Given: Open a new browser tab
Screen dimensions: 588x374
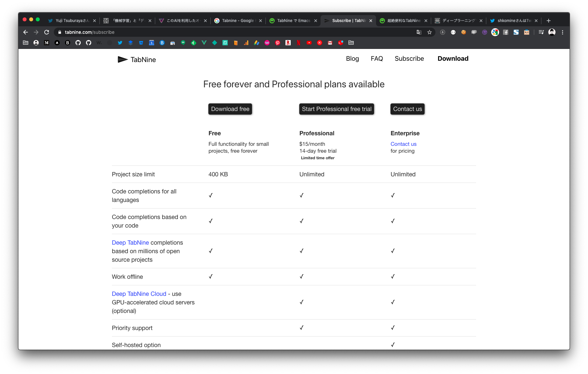Looking at the screenshot, I should click(549, 21).
